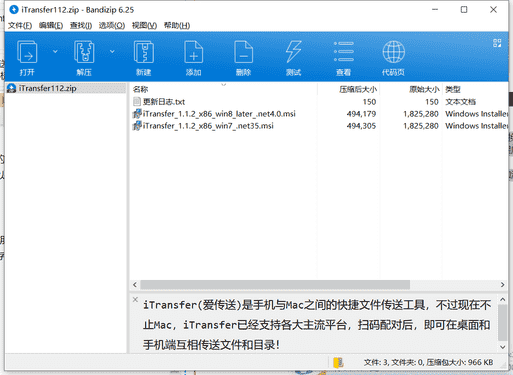The height and width of the screenshot is (375, 513).
Task: Open the Options (选项) menu
Action: pyautogui.click(x=112, y=25)
